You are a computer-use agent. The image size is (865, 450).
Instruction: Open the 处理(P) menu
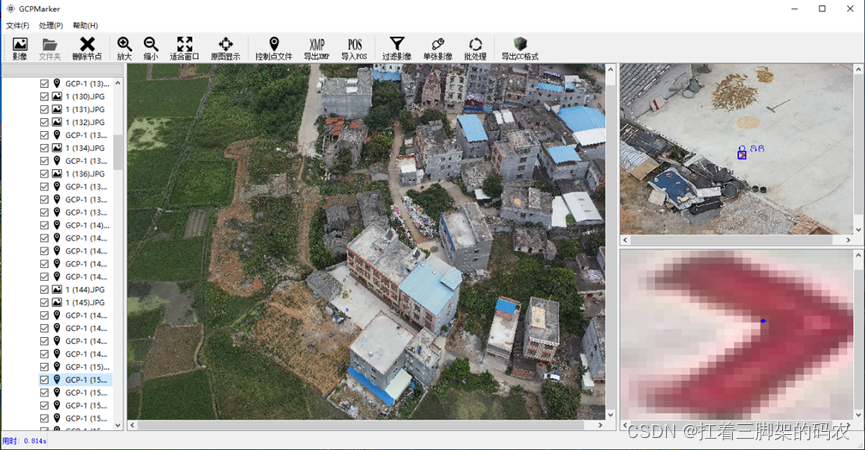point(51,25)
